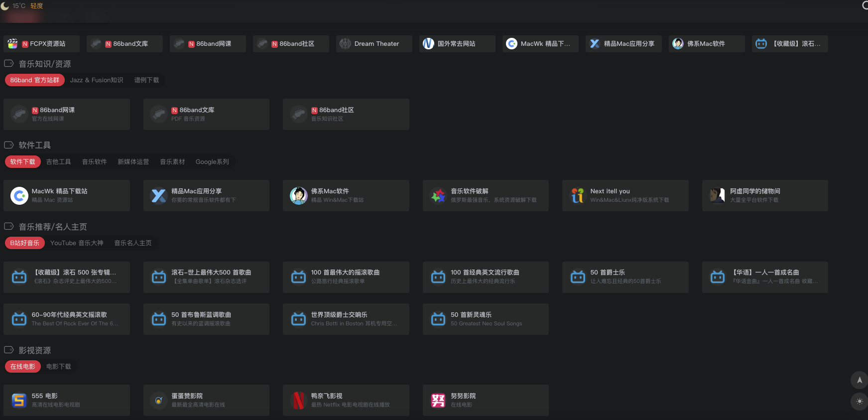Open 滚石-世上最伟大500 首歌曲 card

(x=206, y=277)
